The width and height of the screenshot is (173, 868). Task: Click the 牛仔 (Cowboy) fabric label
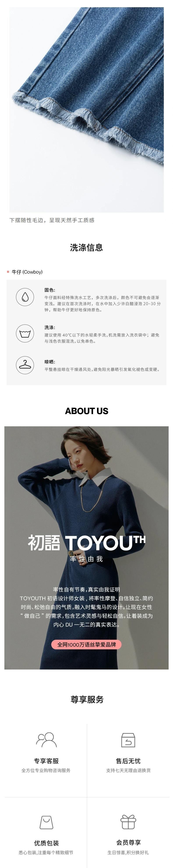click(27, 272)
